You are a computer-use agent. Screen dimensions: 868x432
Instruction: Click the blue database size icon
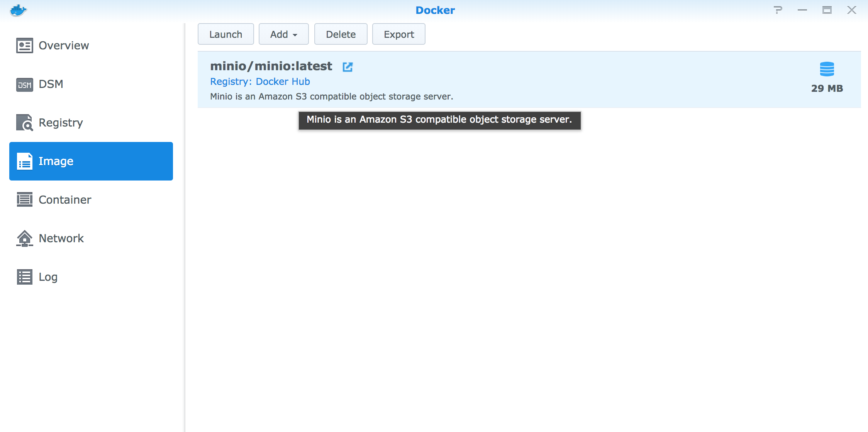pos(827,69)
